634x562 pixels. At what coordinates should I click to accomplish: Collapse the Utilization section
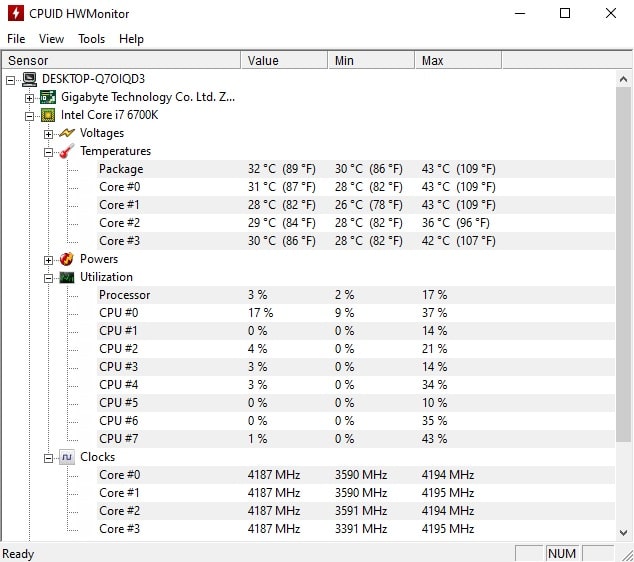[x=48, y=277]
